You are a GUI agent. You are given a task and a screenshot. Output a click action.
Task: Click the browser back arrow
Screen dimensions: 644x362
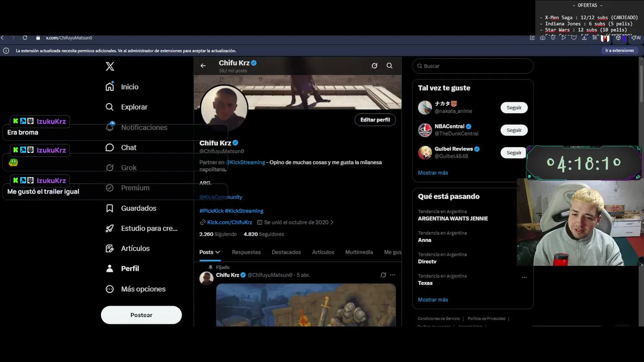point(3,38)
